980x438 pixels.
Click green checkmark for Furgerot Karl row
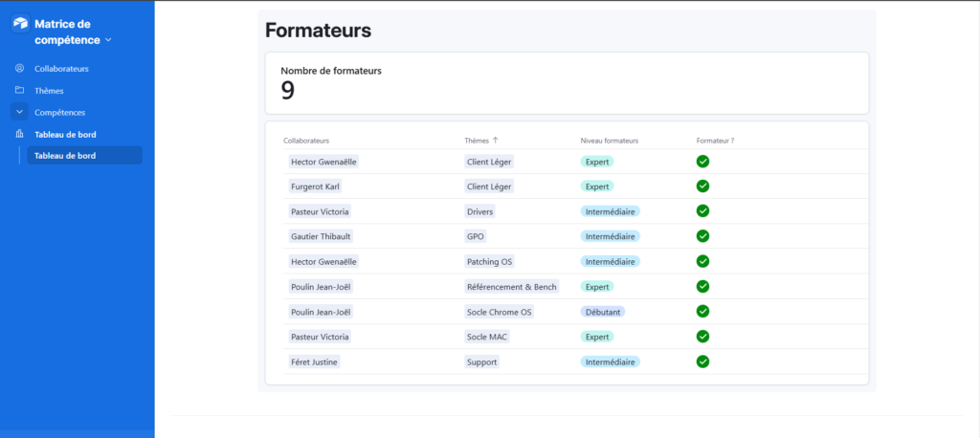[702, 186]
